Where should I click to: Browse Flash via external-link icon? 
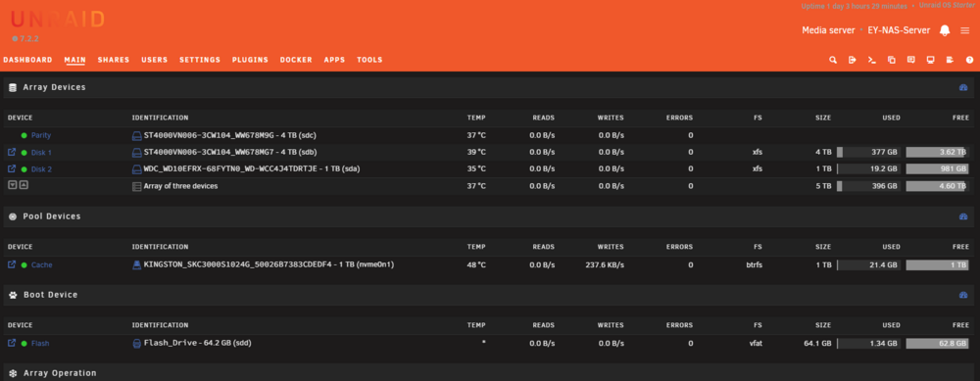(12, 343)
